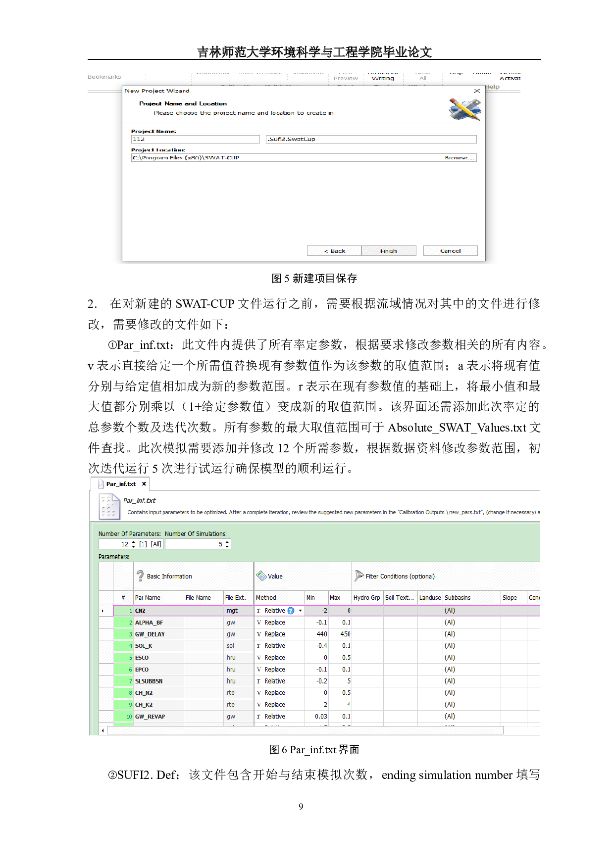
Task: Click the help icon in CN2 Method cell
Action: coord(291,611)
